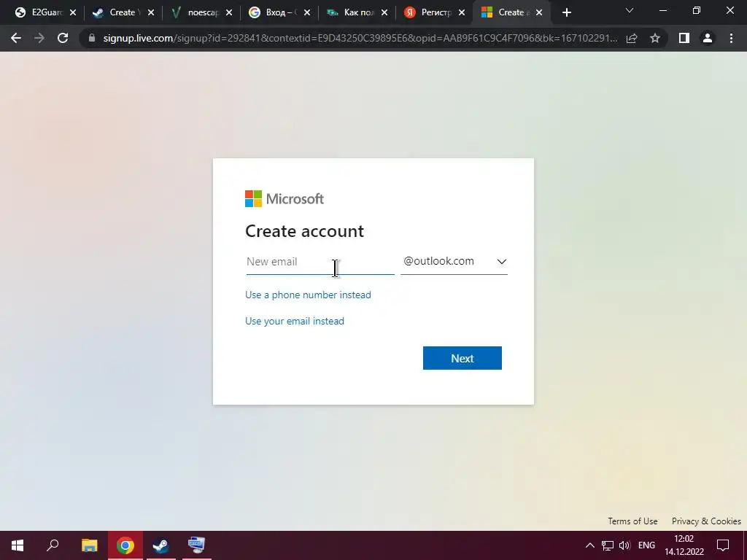Screen dimensions: 747x560
Task: Close the Yandex Регистр tab
Action: tap(462, 13)
